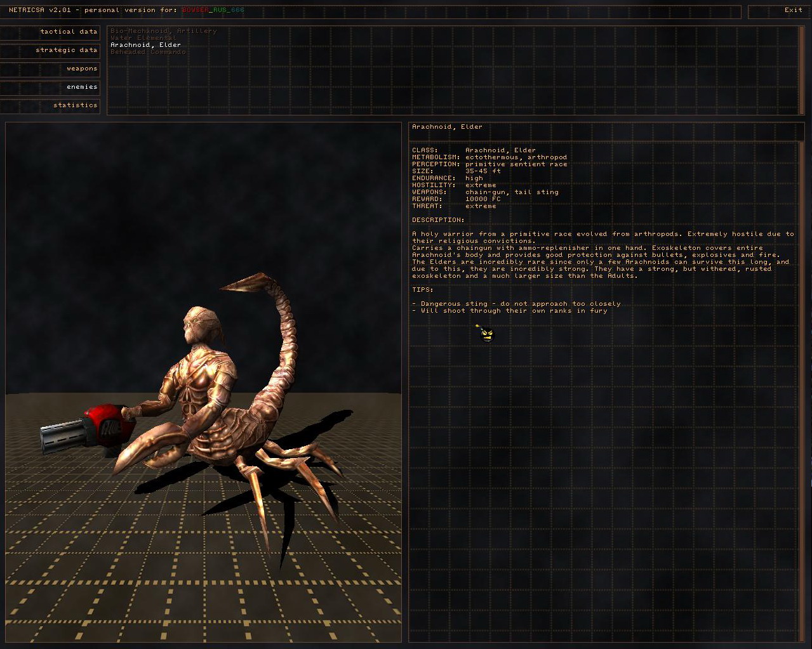Open the enemies tab
Image resolution: width=812 pixels, height=649 pixels.
[51, 87]
